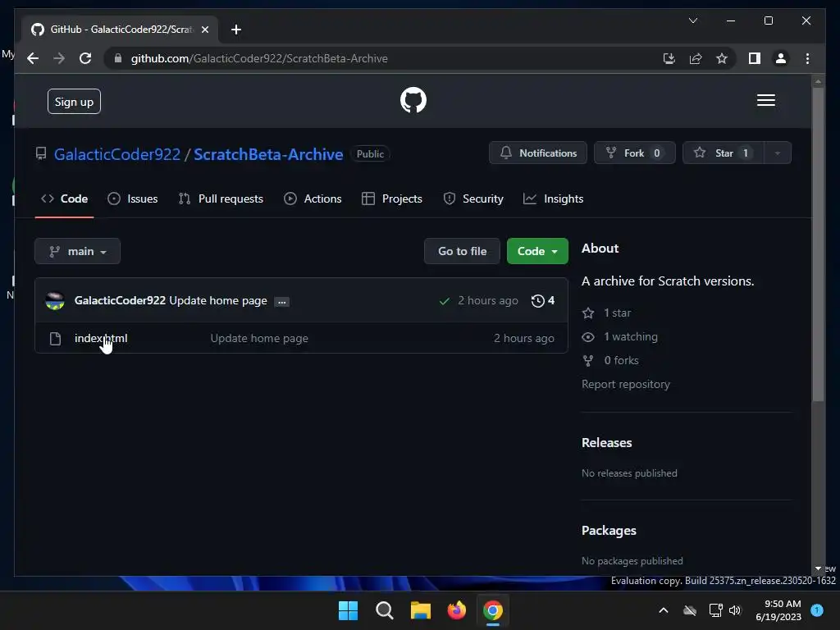The height and width of the screenshot is (630, 840).
Task: Open the Packages heading link
Action: tap(609, 531)
